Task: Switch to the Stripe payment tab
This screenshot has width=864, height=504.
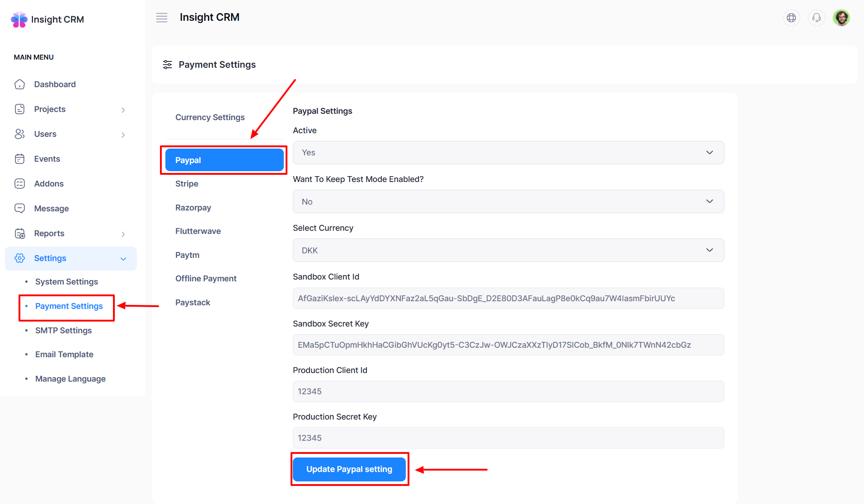Action: pos(187,184)
